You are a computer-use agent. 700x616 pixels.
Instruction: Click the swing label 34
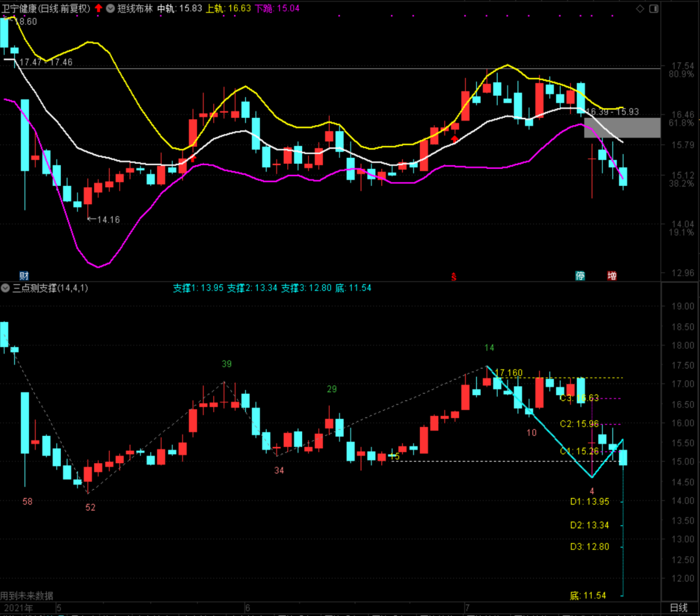pos(279,471)
